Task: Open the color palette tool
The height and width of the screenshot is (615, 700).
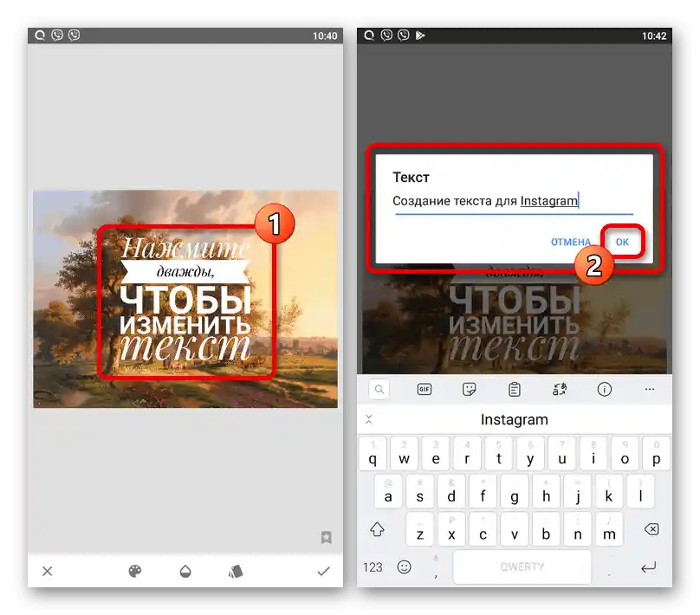Action: (135, 571)
